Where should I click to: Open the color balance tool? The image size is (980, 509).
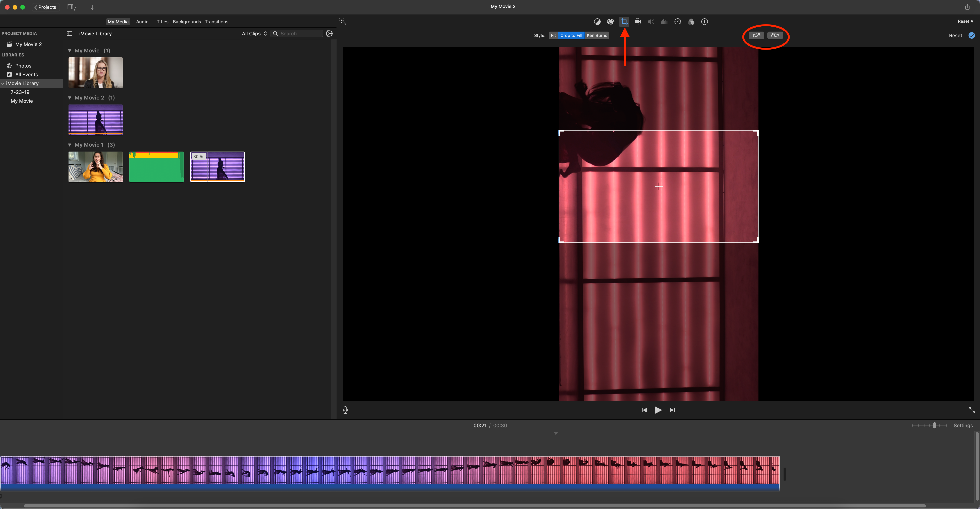click(597, 22)
